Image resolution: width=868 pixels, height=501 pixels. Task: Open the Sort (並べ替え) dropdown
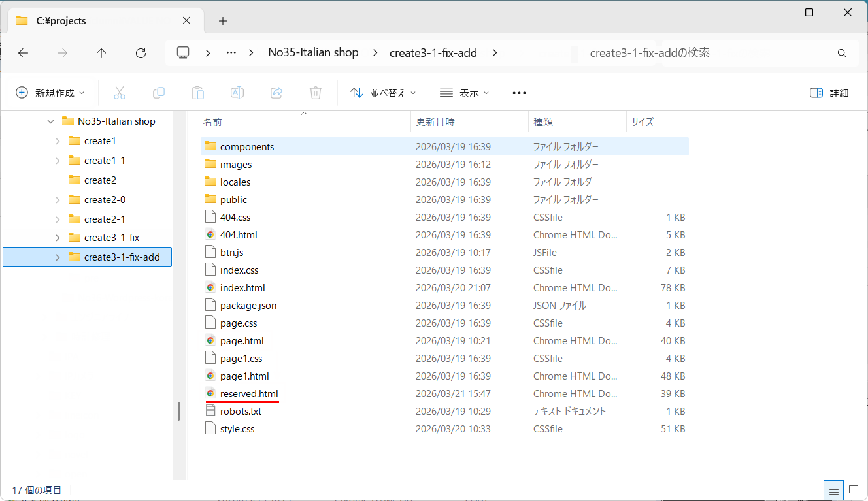pyautogui.click(x=383, y=93)
